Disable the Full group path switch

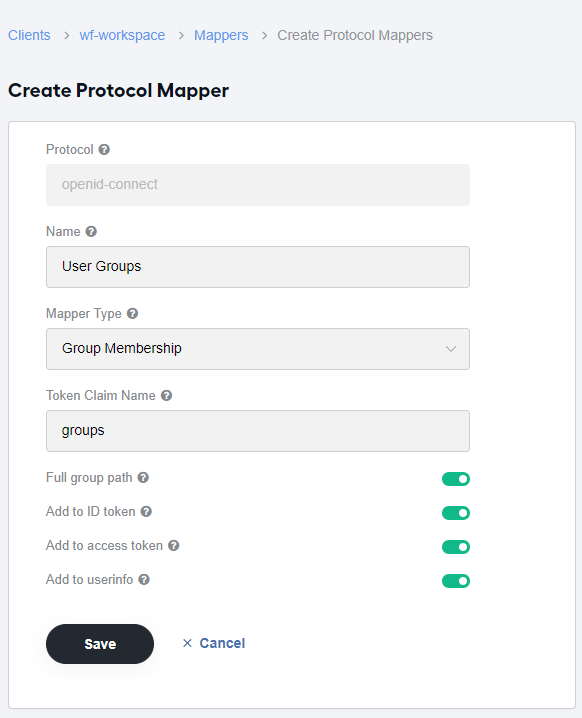coord(456,479)
